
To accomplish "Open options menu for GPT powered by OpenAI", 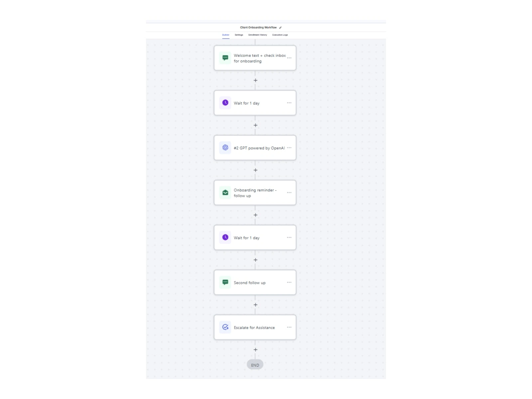I will coord(289,148).
